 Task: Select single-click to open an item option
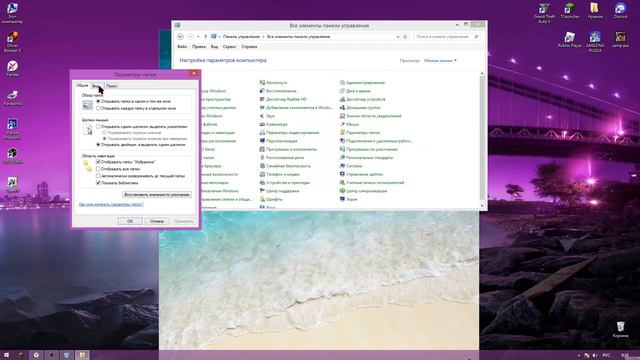98,127
